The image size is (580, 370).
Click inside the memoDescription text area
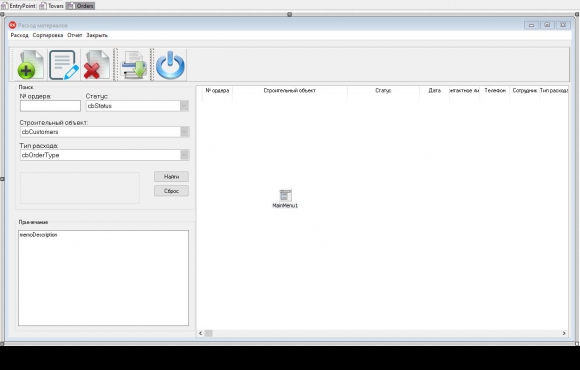[x=103, y=278]
